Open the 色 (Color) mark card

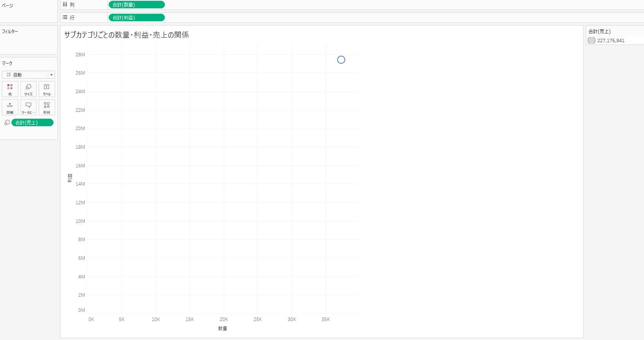coord(10,89)
